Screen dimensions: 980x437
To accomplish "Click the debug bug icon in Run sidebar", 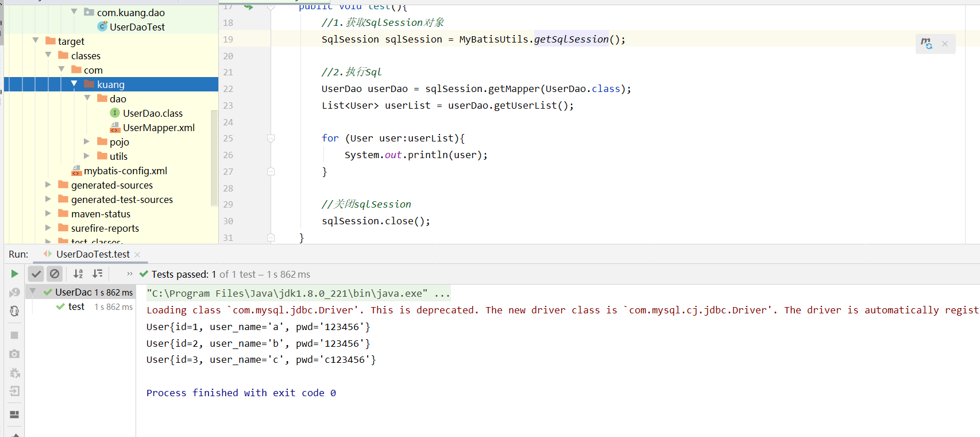I will coord(14,373).
